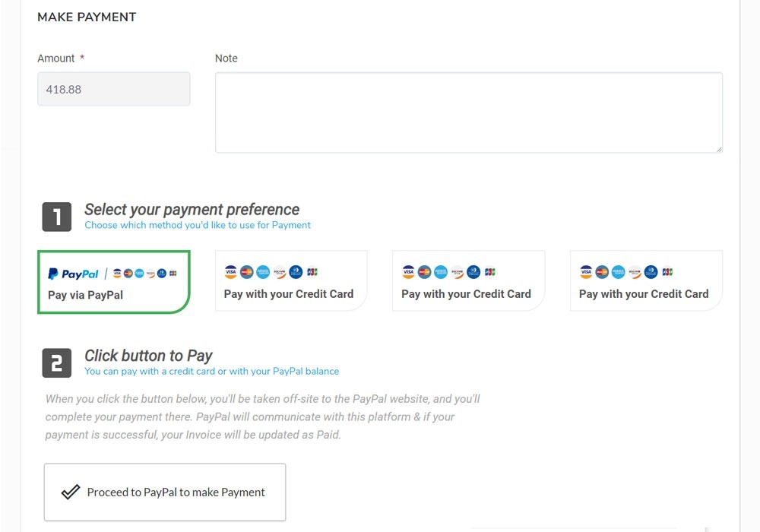Click the checkmark icon on the PayPal button

pyautogui.click(x=69, y=491)
